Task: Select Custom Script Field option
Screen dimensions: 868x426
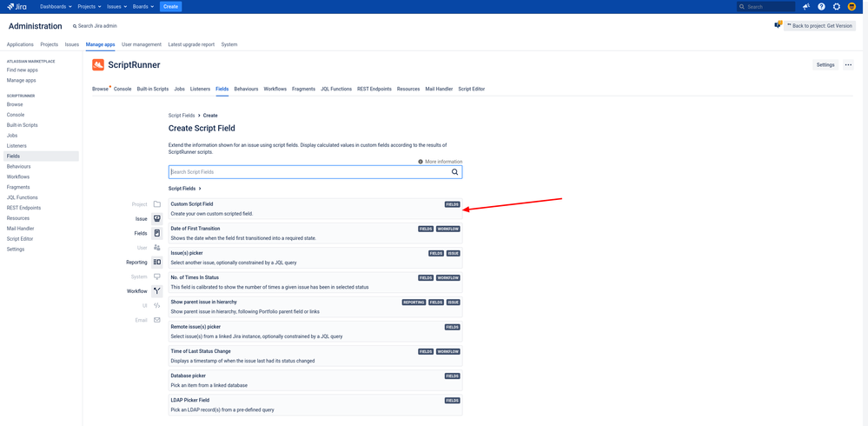Action: click(315, 209)
